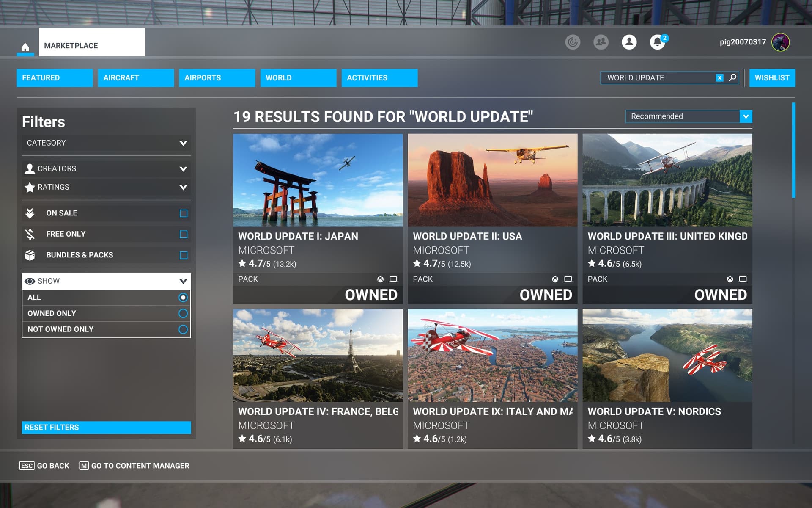Click the pig20070317 profile avatar
Image resolution: width=812 pixels, height=508 pixels.
pyautogui.click(x=780, y=42)
